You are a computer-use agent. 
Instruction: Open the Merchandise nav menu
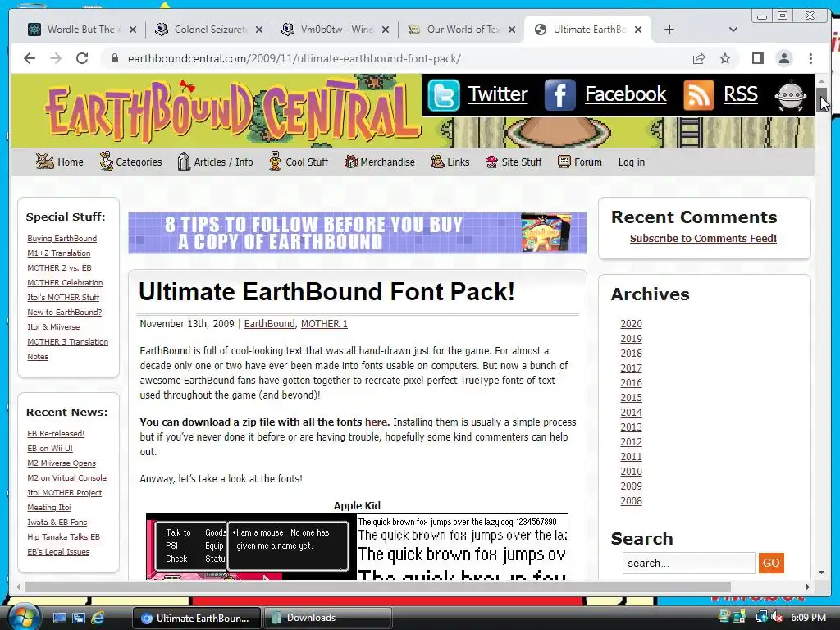(x=379, y=162)
